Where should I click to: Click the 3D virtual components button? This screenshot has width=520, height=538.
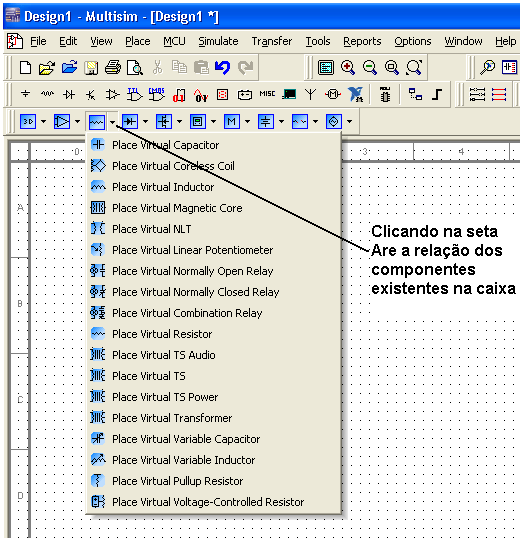click(28, 121)
